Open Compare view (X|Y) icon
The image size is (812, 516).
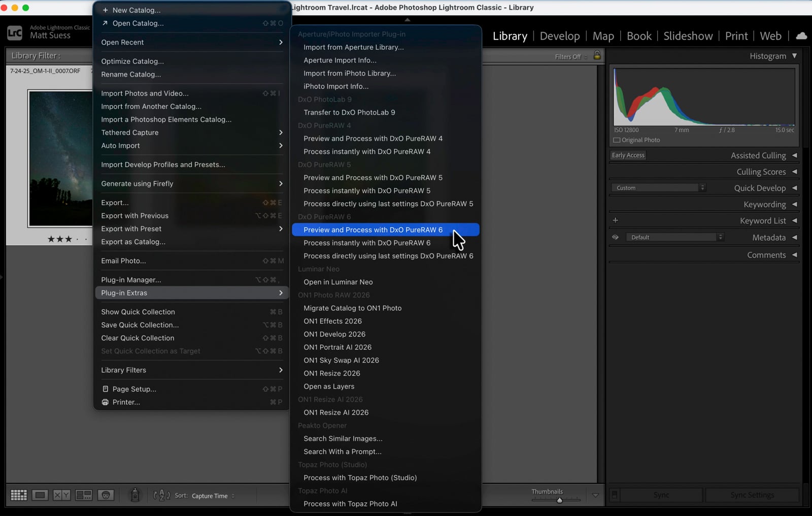(x=62, y=495)
